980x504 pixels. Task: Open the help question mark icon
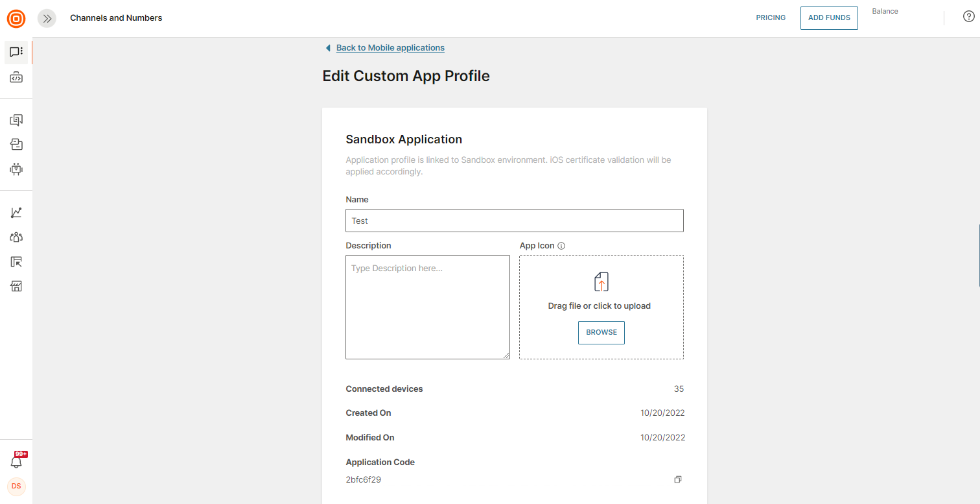[x=968, y=18]
